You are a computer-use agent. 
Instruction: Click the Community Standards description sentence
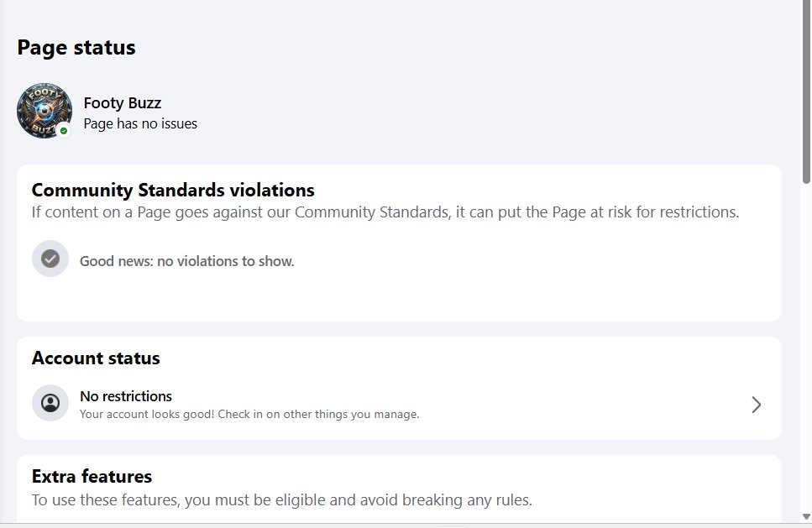(x=385, y=212)
